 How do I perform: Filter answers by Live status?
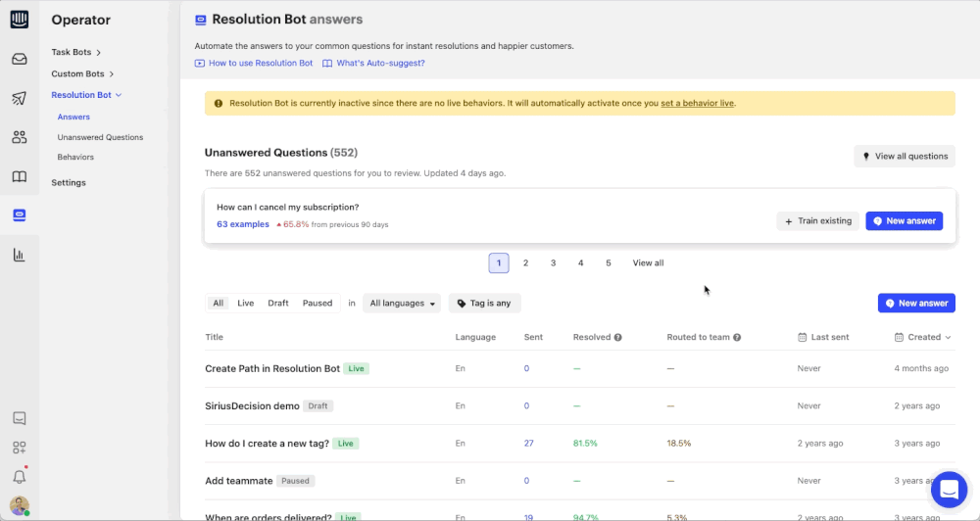click(x=245, y=304)
